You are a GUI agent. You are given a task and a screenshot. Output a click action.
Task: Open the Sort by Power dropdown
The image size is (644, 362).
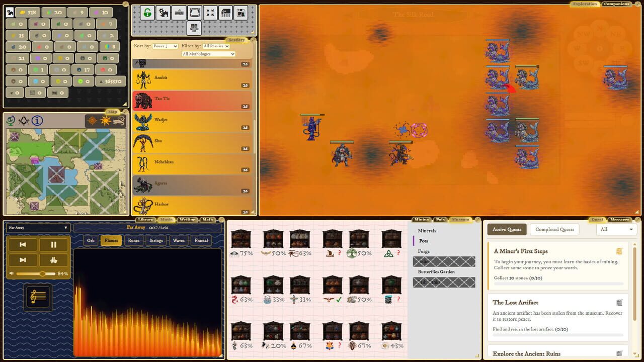click(165, 46)
